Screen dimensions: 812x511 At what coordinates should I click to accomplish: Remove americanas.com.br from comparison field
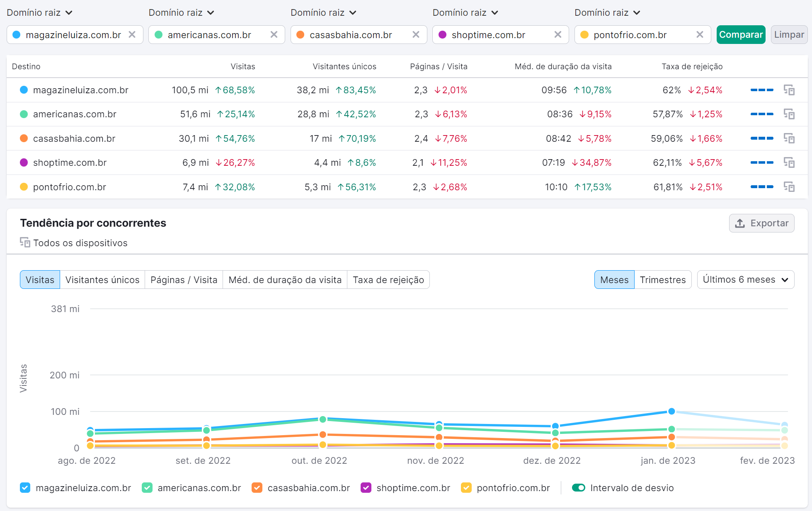[274, 34]
